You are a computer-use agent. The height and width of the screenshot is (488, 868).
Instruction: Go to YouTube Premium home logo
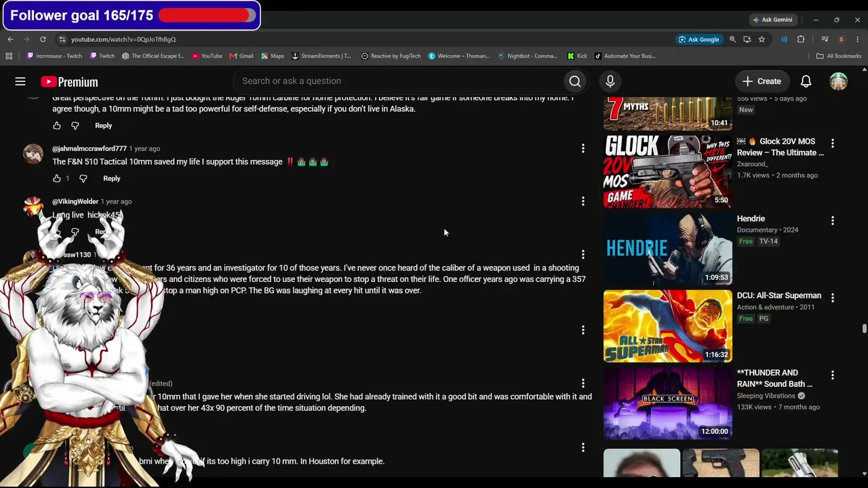[x=69, y=82]
